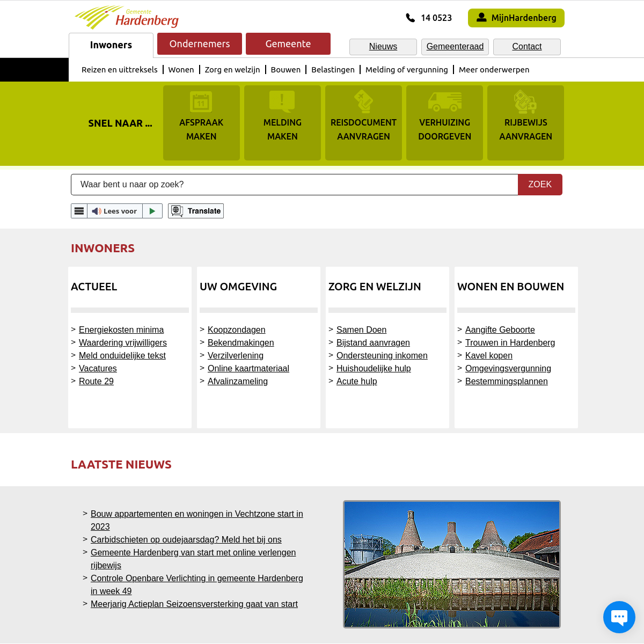Click the Gemeente Hardenberg logo
This screenshot has height=644, width=644.
pos(127,17)
